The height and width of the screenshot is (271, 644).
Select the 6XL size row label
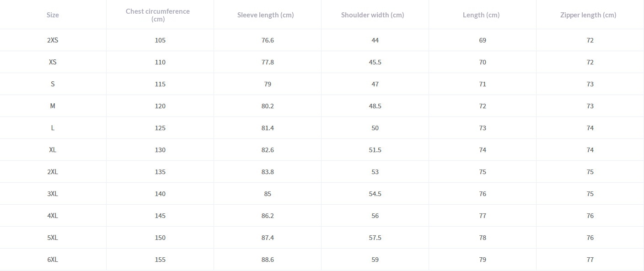pos(53,260)
